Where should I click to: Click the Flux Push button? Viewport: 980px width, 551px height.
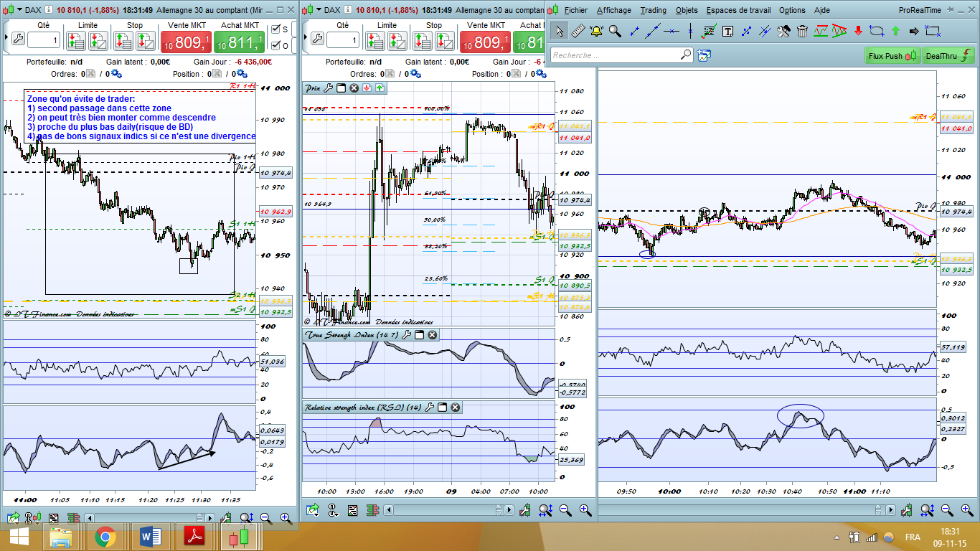tap(892, 55)
